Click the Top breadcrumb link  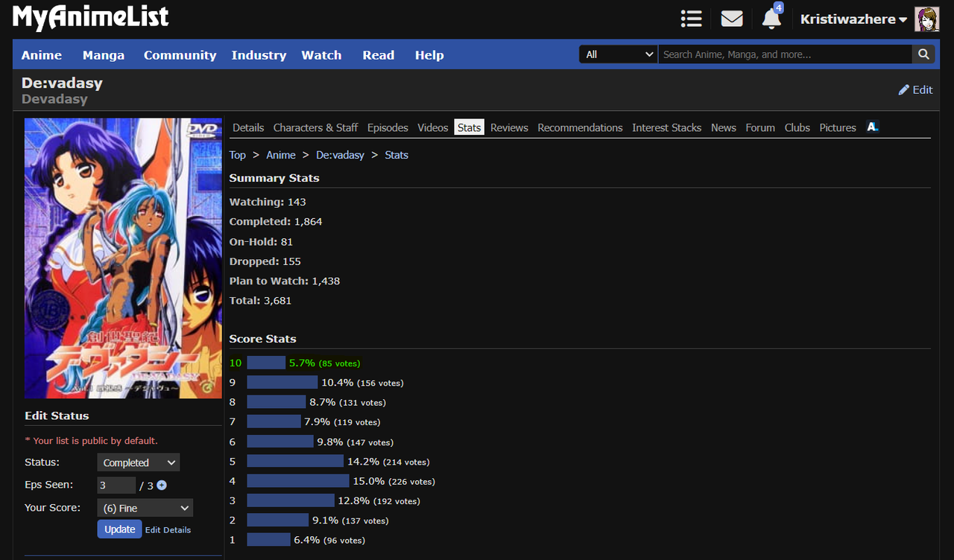click(237, 155)
